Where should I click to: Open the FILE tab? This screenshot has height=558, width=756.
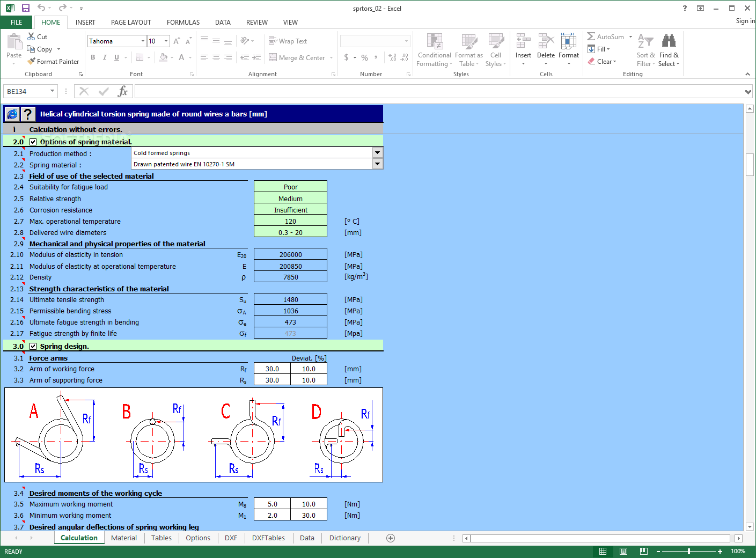point(17,22)
